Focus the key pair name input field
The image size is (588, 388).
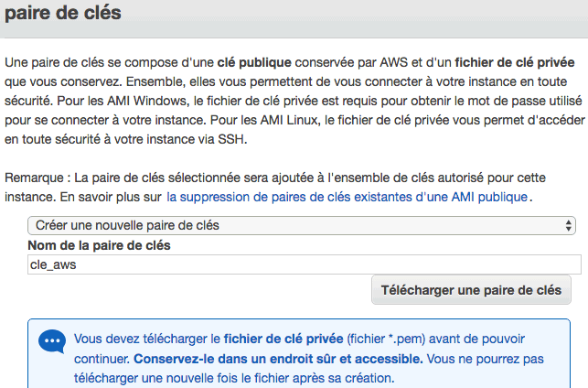(x=305, y=264)
